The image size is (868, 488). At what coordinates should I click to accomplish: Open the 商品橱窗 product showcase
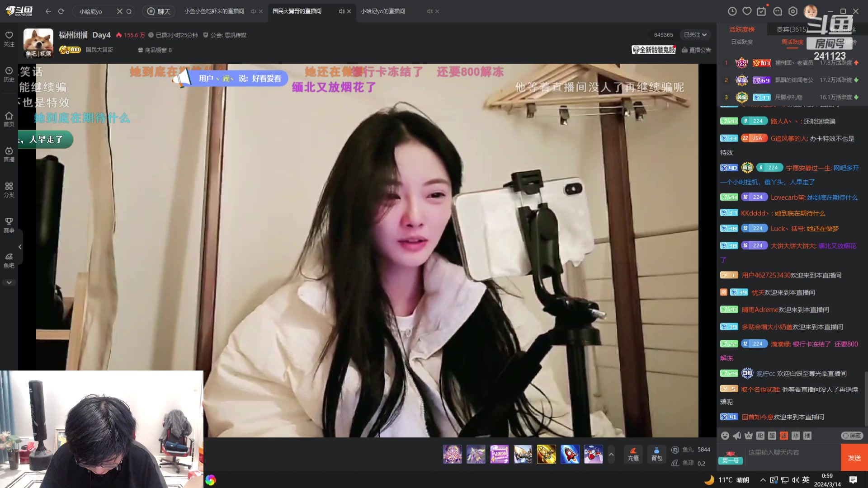[156, 50]
